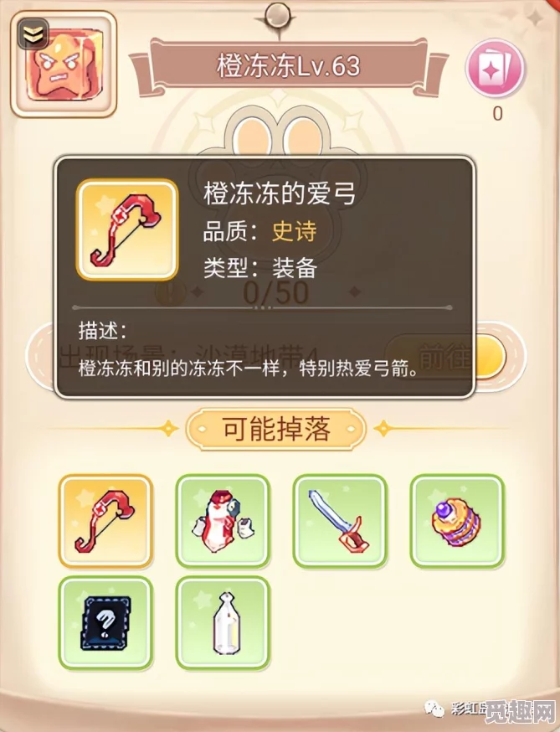This screenshot has height=732, width=560.
Task: Click the yellow 前往 go button
Action: [x=486, y=357]
